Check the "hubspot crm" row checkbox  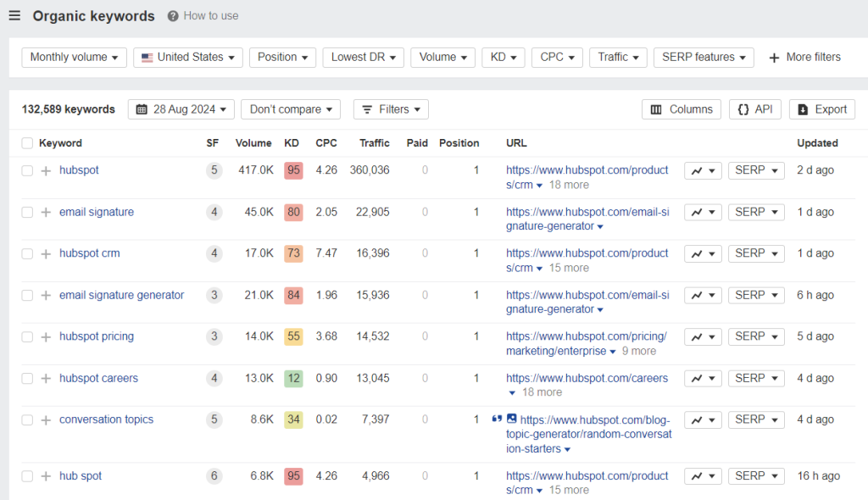pos(26,253)
